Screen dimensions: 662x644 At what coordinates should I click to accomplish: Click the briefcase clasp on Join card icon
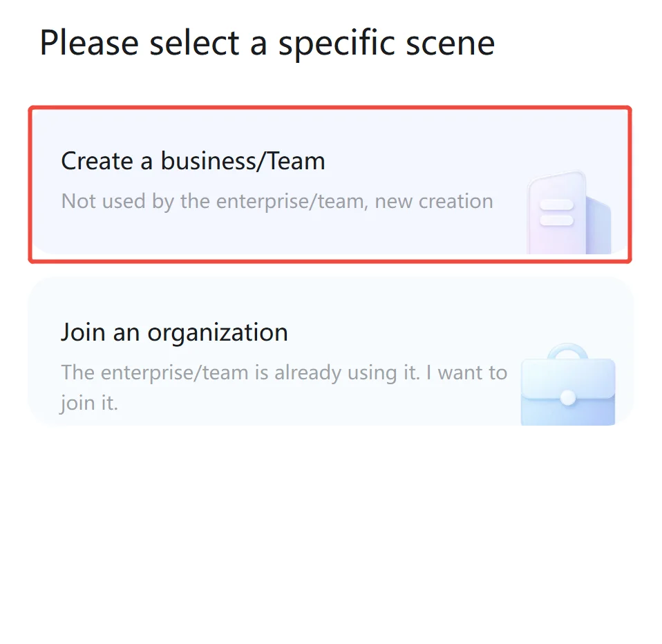pyautogui.click(x=568, y=397)
